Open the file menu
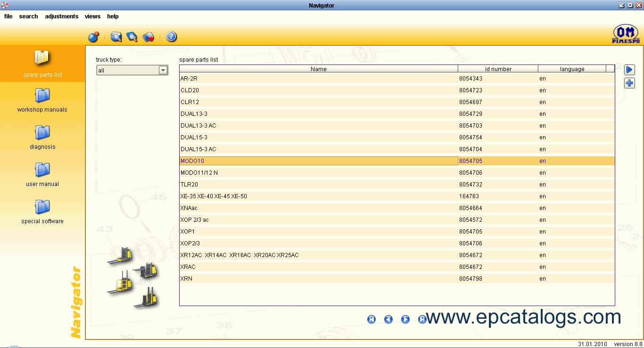644x348 pixels. [8, 16]
